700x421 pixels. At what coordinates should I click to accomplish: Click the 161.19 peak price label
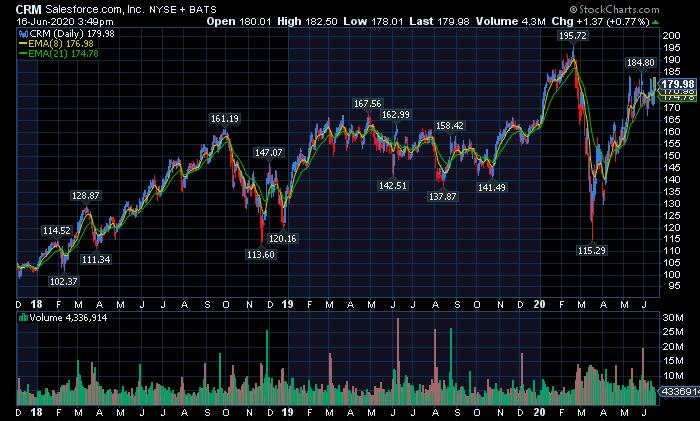(x=225, y=119)
